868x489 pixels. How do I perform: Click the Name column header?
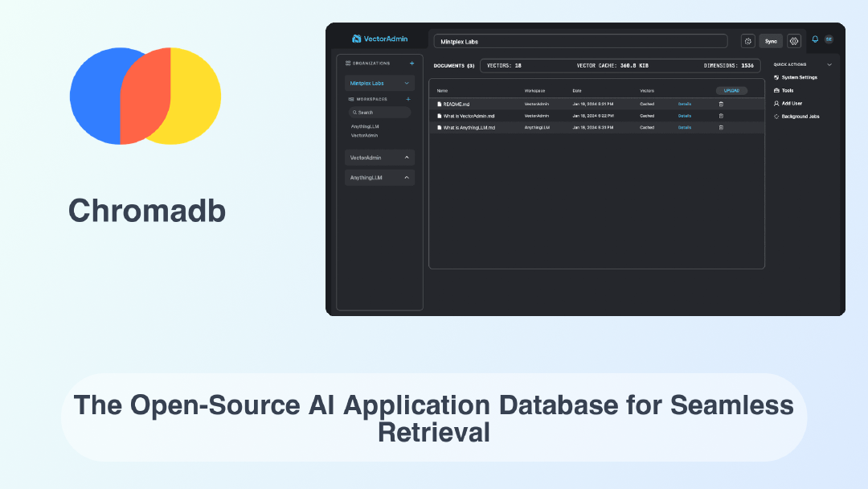442,91
